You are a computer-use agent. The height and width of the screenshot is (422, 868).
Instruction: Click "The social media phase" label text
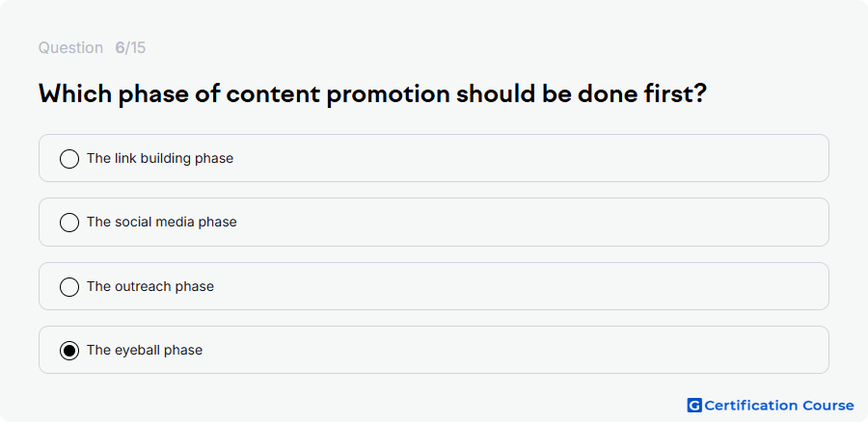[x=162, y=222]
